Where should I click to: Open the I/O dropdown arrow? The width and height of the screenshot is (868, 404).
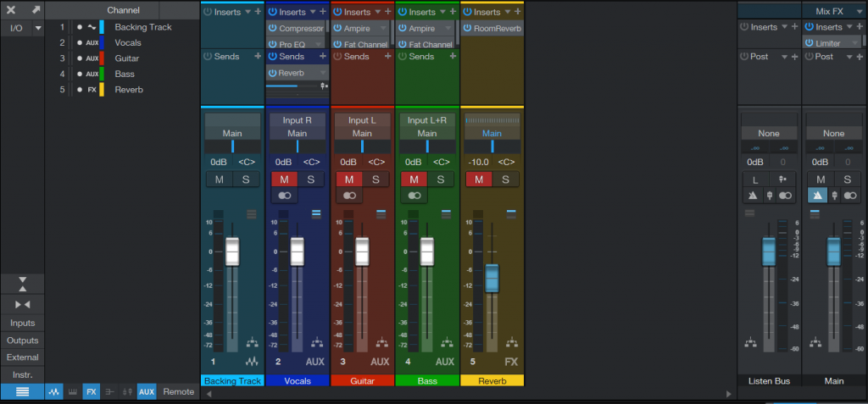coord(37,28)
